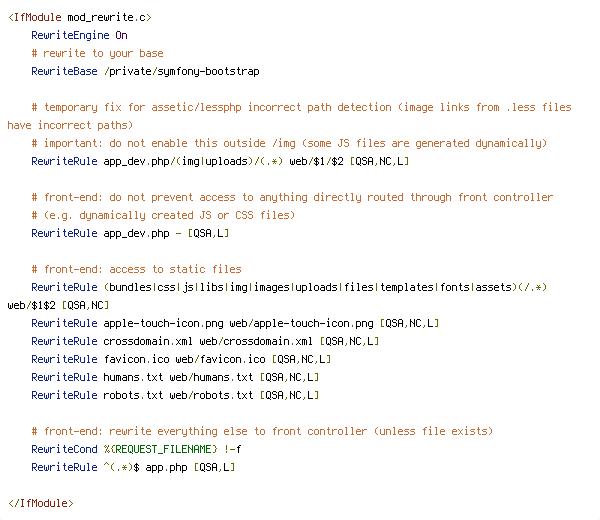Click the crossdomain.xml rewrite rule
This screenshot has height=520, width=600.
point(205,341)
